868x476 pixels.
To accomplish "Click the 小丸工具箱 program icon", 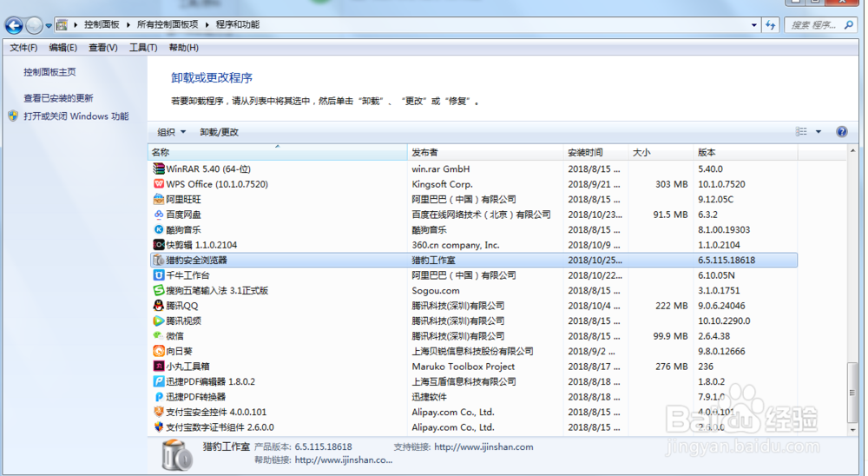I will (x=159, y=366).
